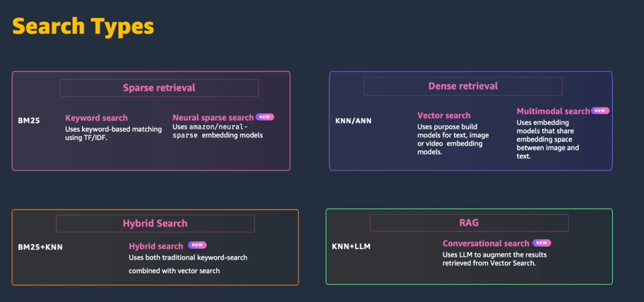Open the Neural sparse search heading

213,117
